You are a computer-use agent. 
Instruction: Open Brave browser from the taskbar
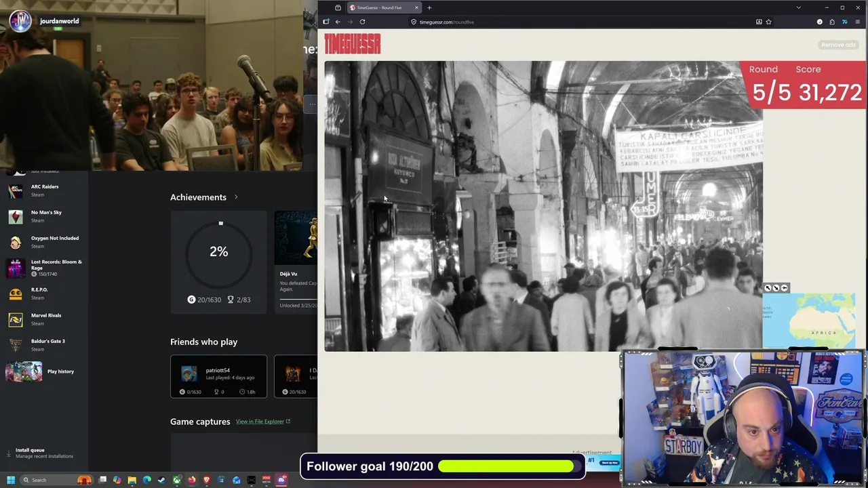tap(206, 480)
